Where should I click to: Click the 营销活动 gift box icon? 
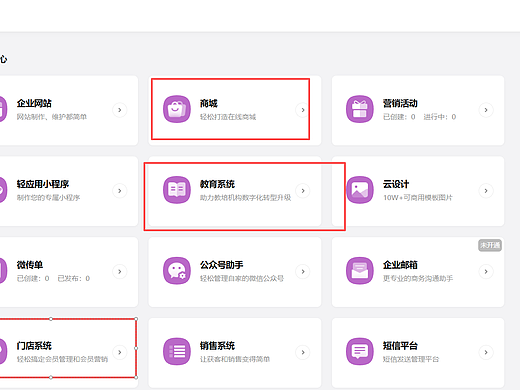pyautogui.click(x=360, y=109)
